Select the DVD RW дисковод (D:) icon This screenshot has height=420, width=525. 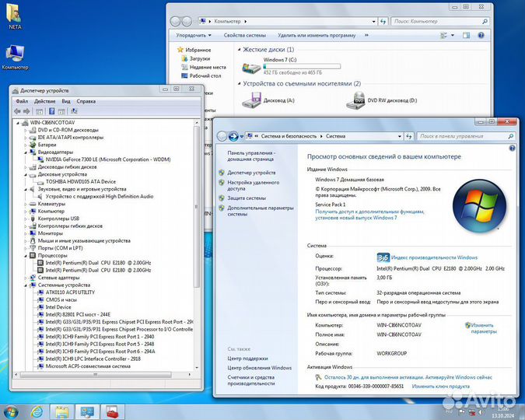tap(355, 100)
